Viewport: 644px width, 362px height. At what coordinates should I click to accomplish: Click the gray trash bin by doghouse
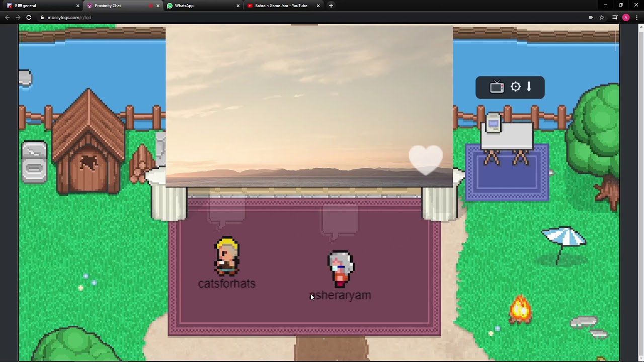point(34,162)
